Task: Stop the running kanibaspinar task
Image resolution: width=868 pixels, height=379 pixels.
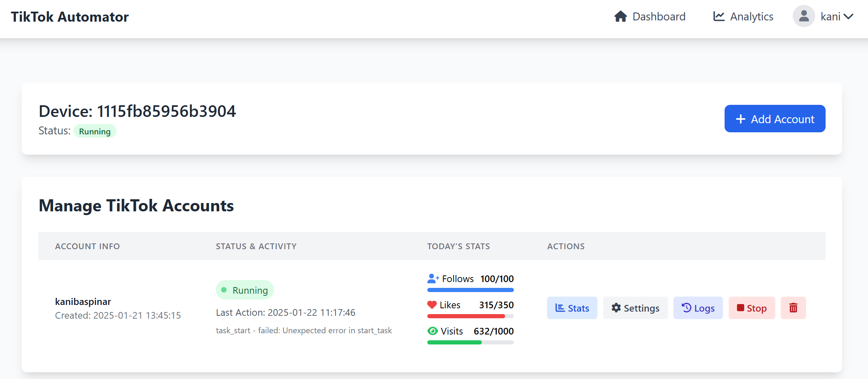Action: (752, 308)
